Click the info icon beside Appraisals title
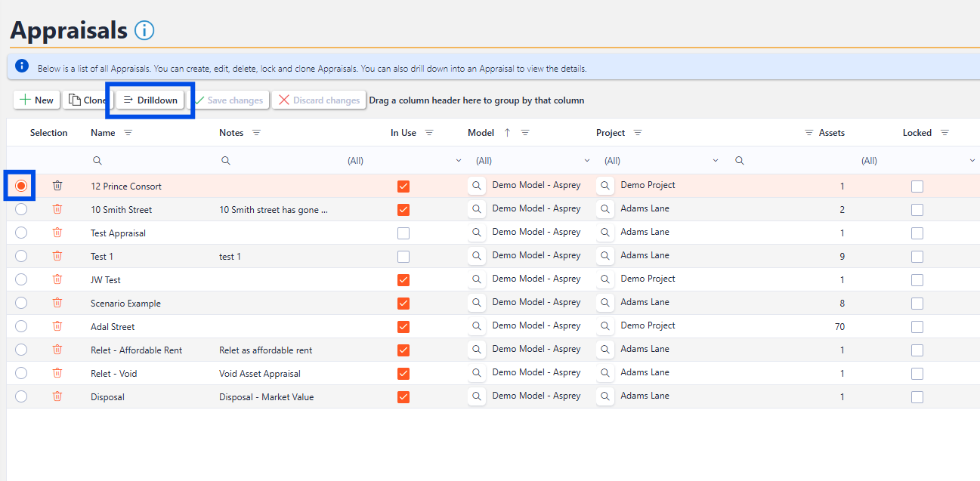 pos(144,30)
